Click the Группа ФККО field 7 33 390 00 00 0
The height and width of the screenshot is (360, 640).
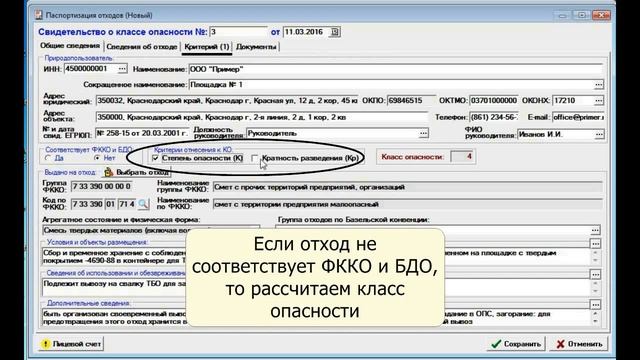(101, 187)
